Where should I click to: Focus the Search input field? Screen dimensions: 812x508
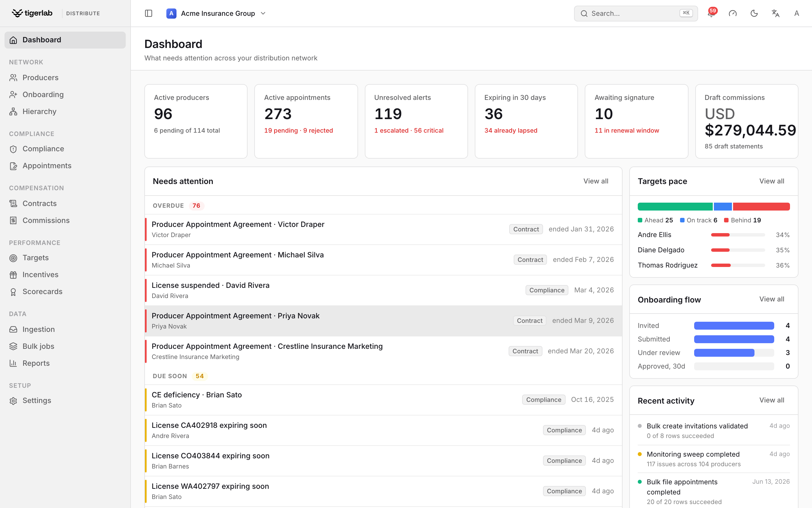[636, 14]
